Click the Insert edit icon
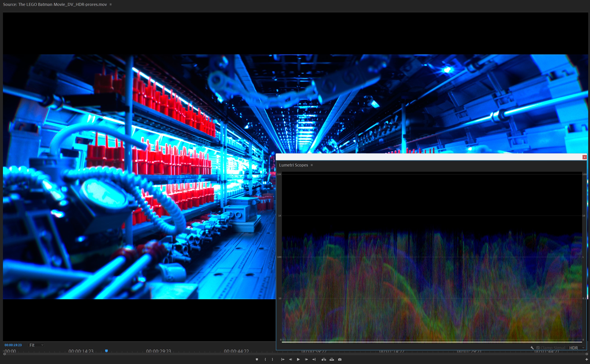This screenshot has height=364, width=590. [x=324, y=359]
